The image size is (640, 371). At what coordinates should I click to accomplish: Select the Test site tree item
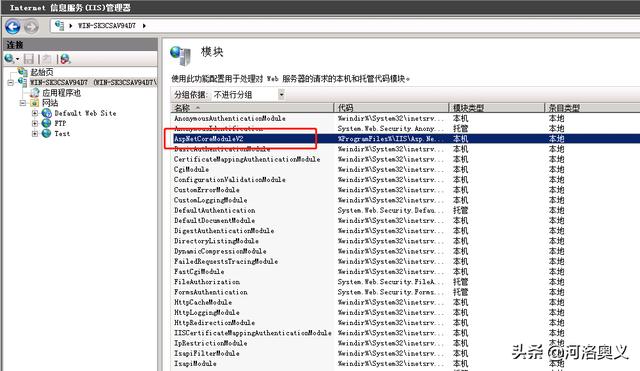click(62, 133)
